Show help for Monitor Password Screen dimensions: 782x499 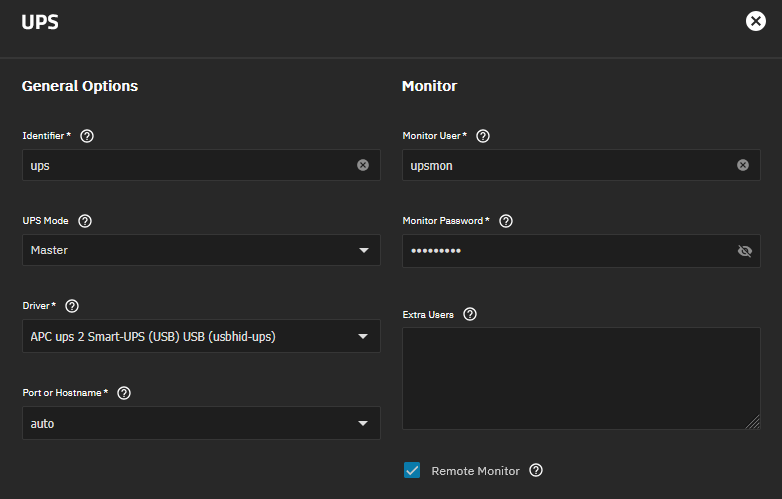coord(506,221)
